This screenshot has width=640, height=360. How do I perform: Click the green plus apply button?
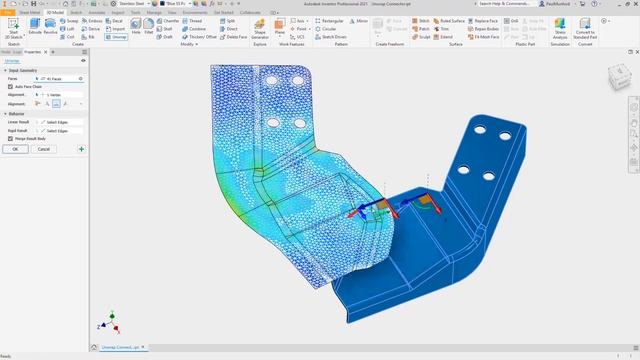(x=81, y=149)
